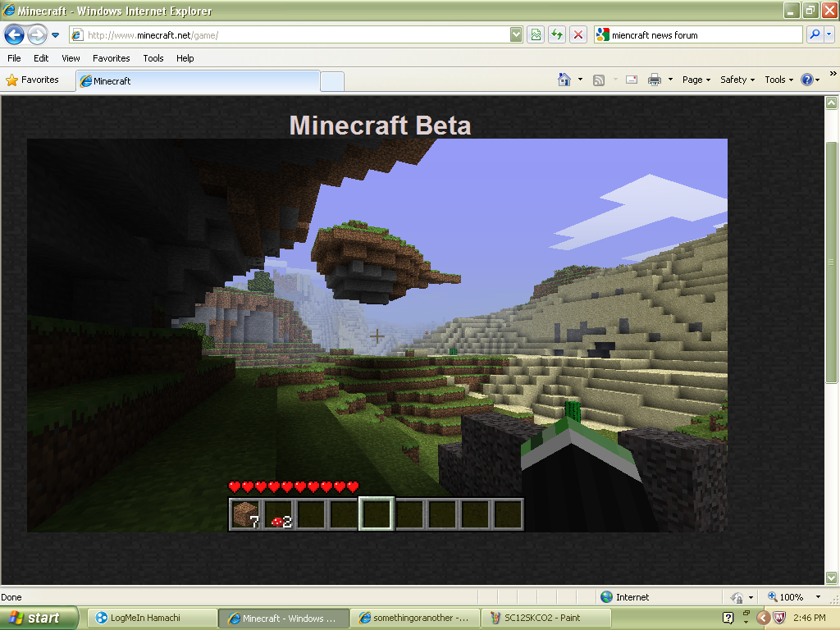Expand the Home button dropdown arrow

[x=580, y=80]
